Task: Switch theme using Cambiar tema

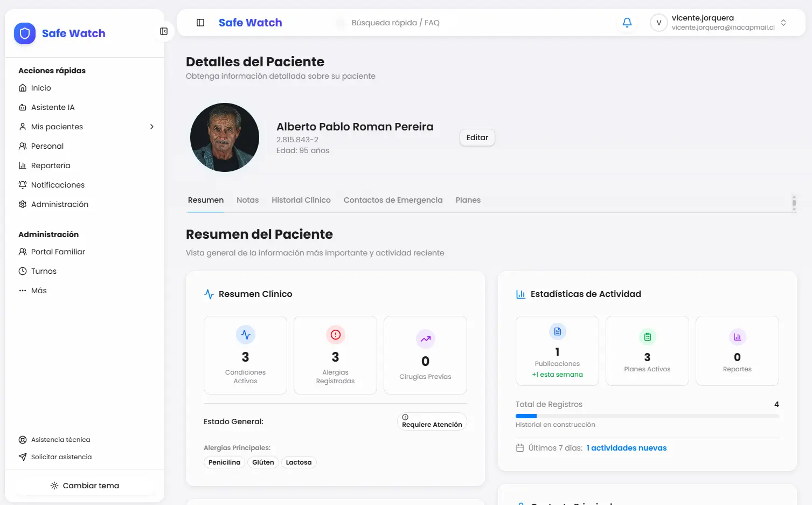Action: click(x=84, y=485)
